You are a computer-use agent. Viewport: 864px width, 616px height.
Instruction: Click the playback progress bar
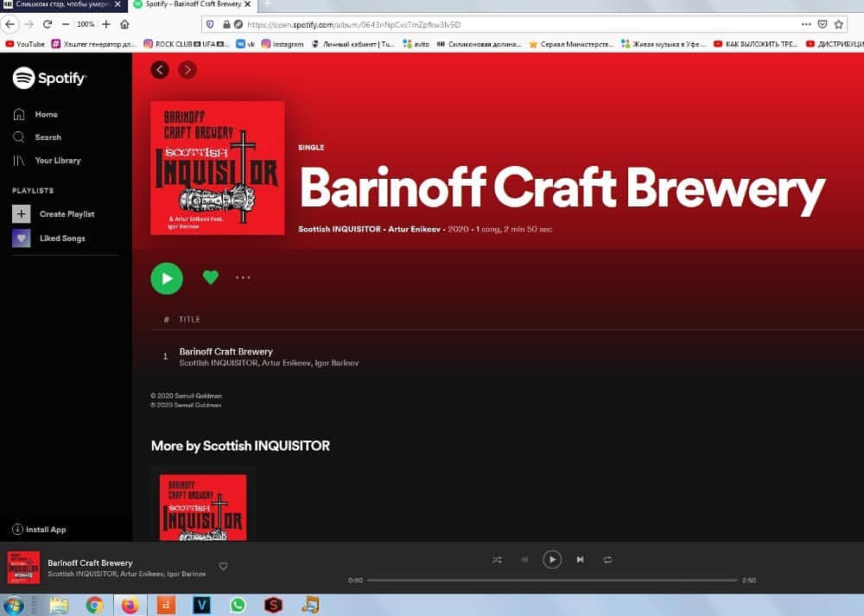click(552, 581)
